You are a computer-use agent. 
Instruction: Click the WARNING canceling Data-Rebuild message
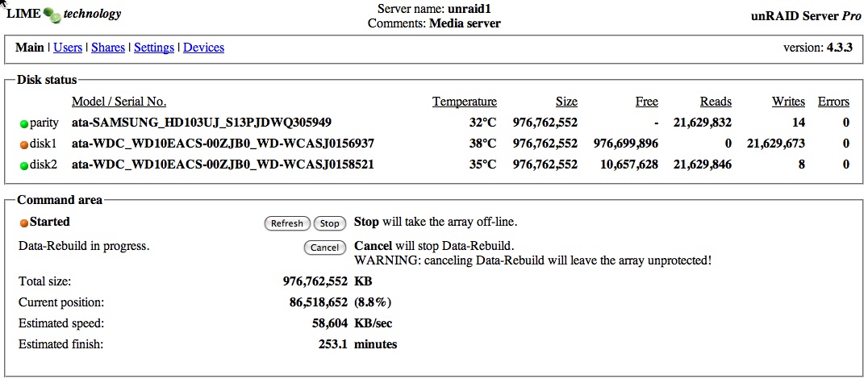point(532,260)
